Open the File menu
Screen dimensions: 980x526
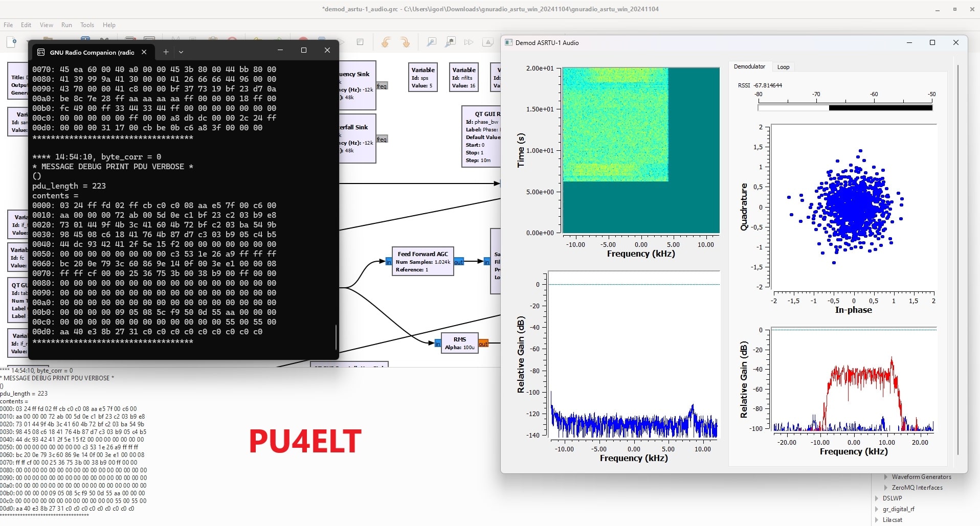(9, 25)
